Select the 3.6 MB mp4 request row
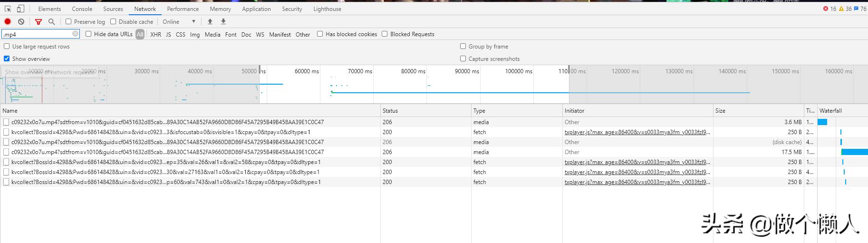Screen dimensions: 868x243 click(434, 122)
